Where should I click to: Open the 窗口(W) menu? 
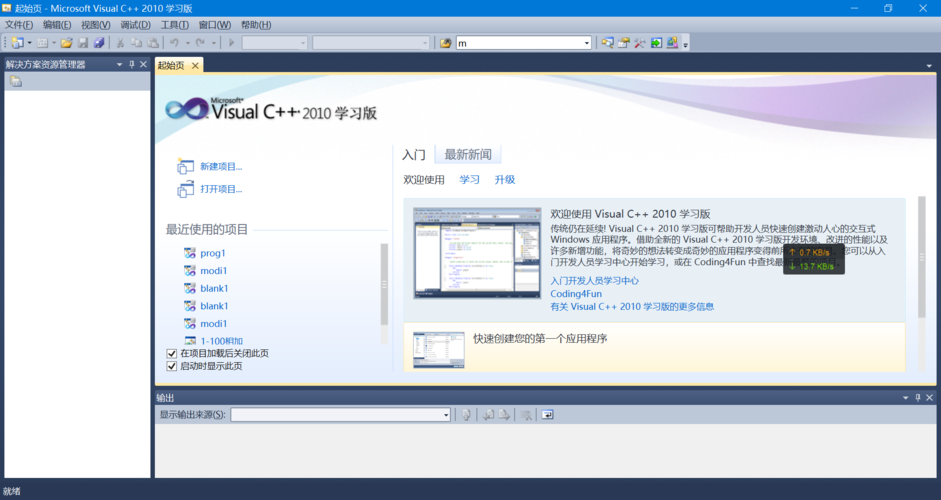(x=214, y=25)
